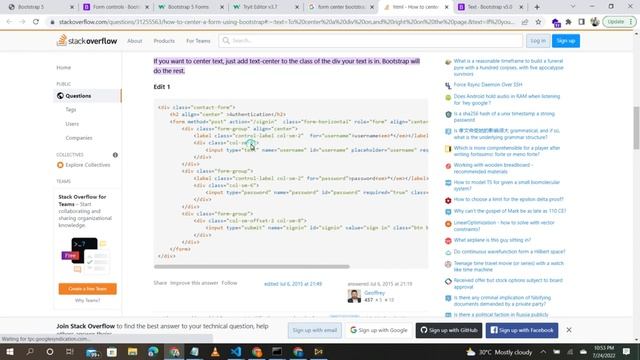Open the browser extensions puzzle icon
Image resolution: width=640 pixels, height=360 pixels.
click(569, 22)
